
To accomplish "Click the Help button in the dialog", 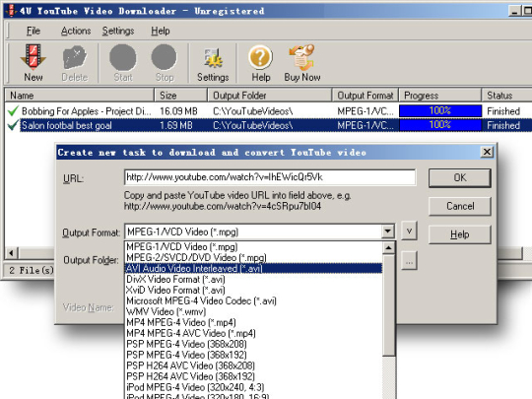I will [x=460, y=234].
